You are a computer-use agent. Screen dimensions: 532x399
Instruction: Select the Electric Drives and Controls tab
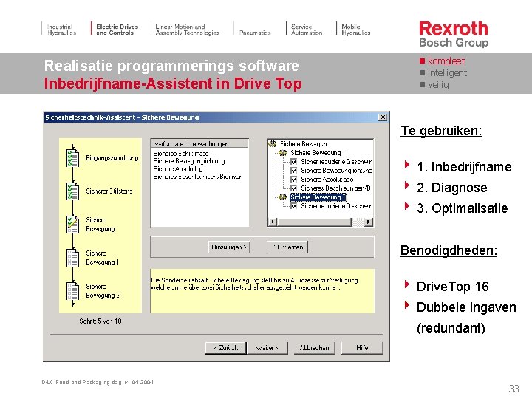click(x=117, y=30)
